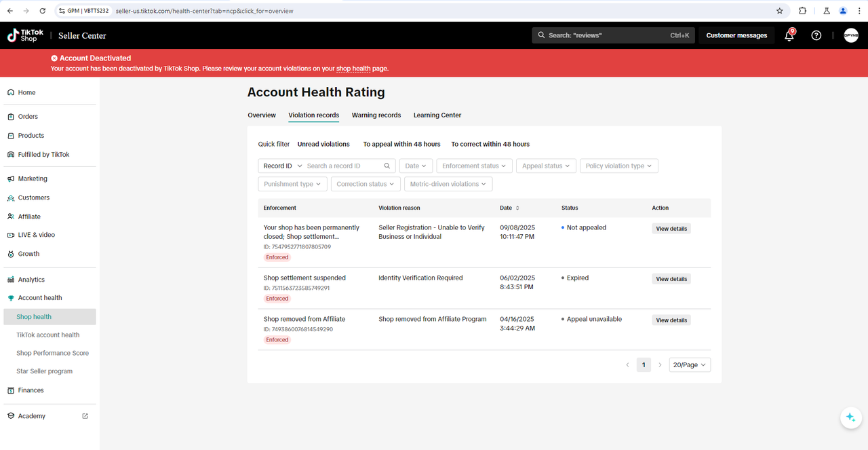Open the Date filter dropdown
The height and width of the screenshot is (450, 868).
click(416, 166)
